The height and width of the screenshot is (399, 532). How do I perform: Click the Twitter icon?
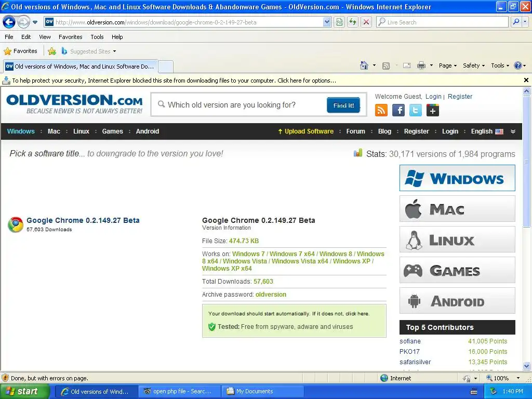[415, 110]
